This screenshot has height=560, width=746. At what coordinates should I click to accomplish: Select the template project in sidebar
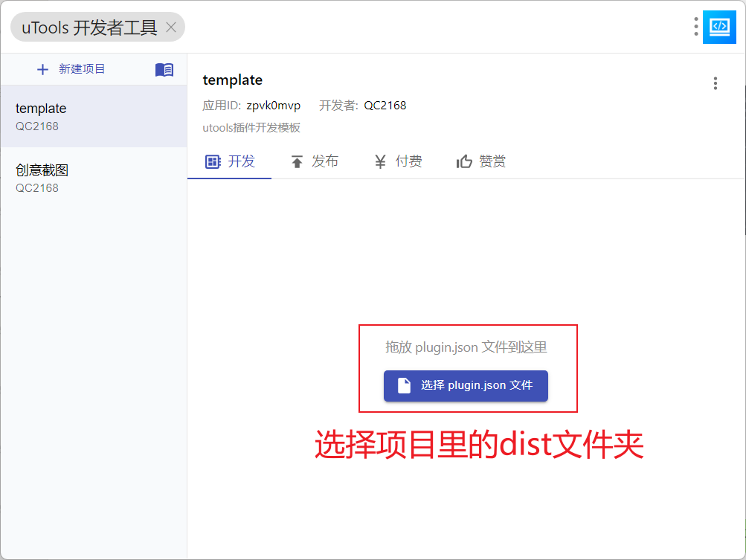click(x=94, y=117)
